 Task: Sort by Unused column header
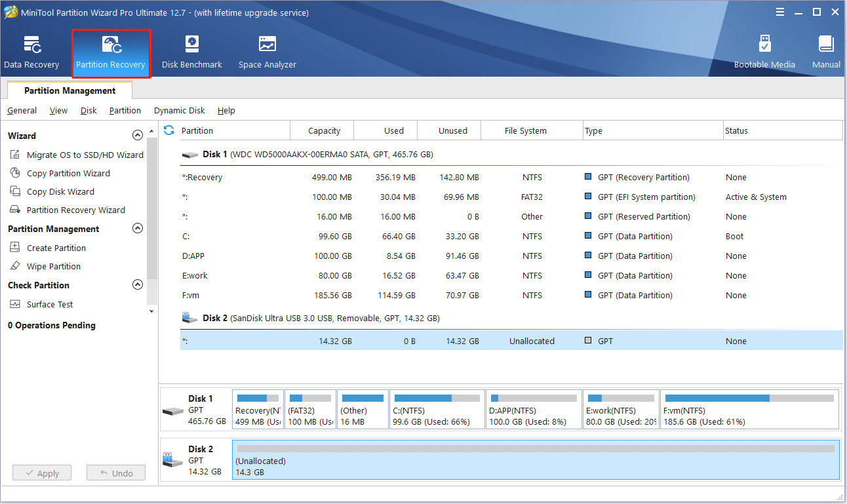[449, 130]
